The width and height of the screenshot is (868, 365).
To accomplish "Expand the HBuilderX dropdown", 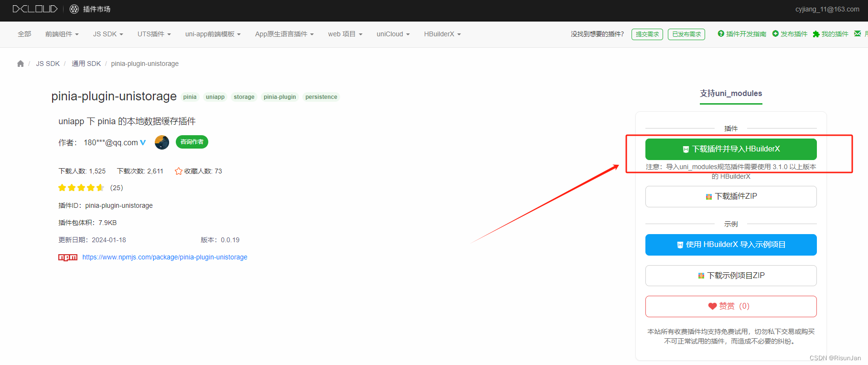I will pos(442,34).
